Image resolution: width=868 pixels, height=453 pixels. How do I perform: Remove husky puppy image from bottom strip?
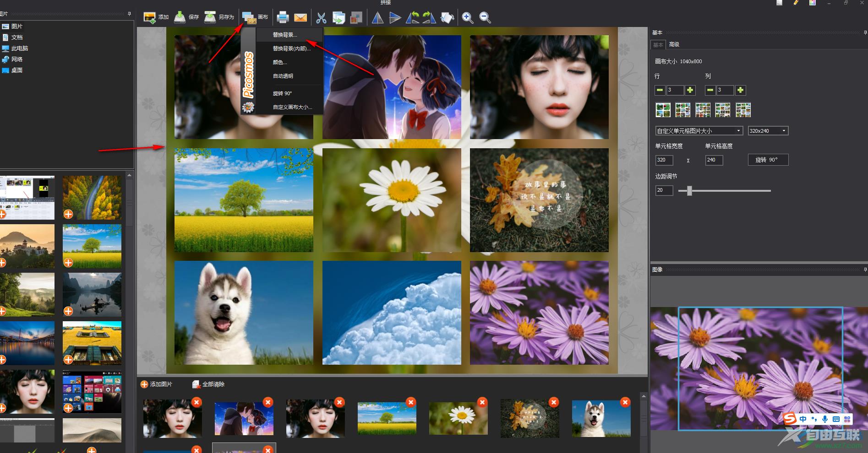tap(625, 402)
